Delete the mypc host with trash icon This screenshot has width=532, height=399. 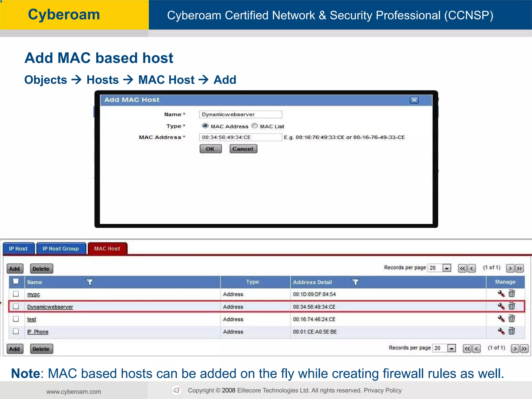click(511, 294)
